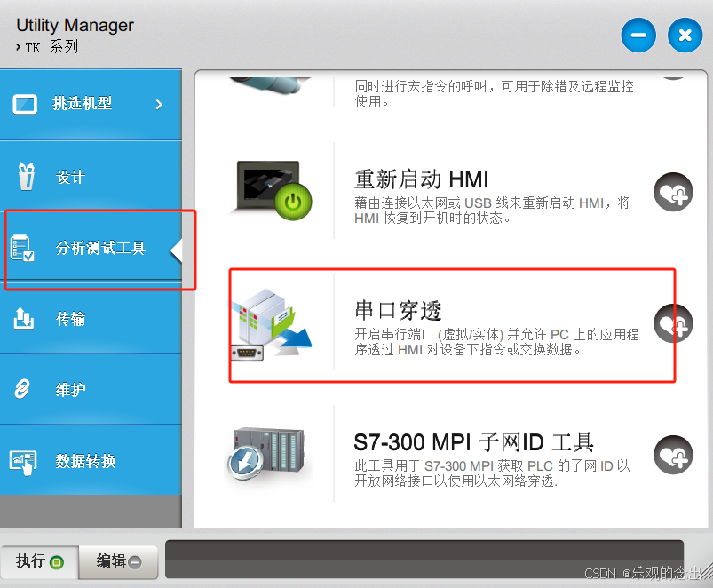Launch the 串口穿透 tool
This screenshot has height=588, width=713.
[x=398, y=311]
